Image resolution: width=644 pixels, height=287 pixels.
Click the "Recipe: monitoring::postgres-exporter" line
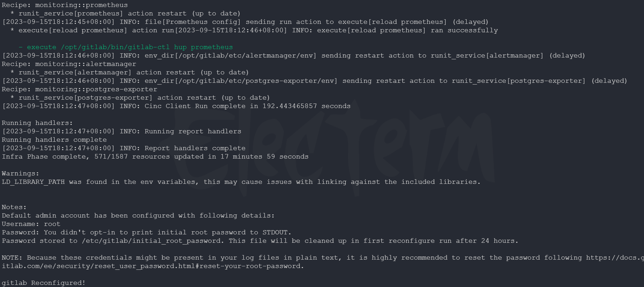coord(79,89)
